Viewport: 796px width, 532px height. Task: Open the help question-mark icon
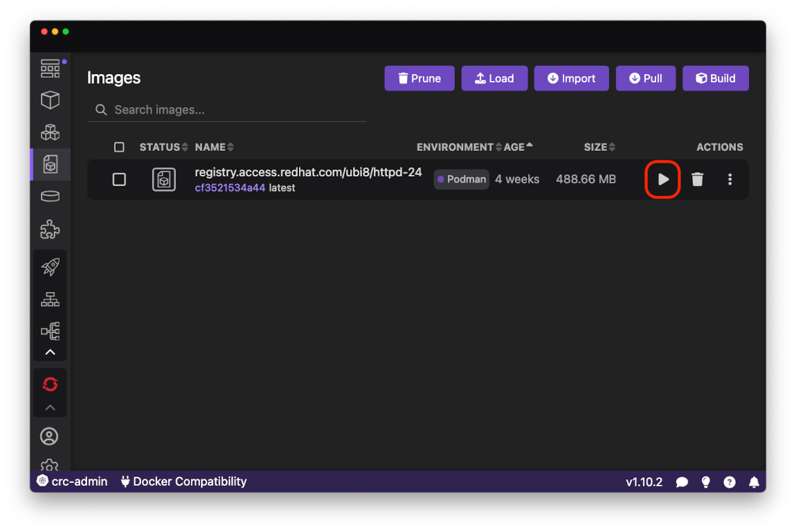[730, 481]
